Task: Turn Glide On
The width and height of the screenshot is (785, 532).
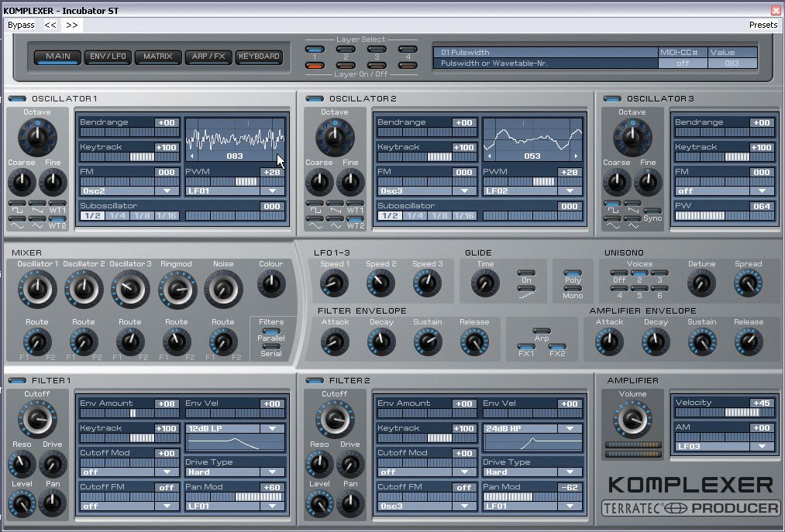Action: coord(525,273)
